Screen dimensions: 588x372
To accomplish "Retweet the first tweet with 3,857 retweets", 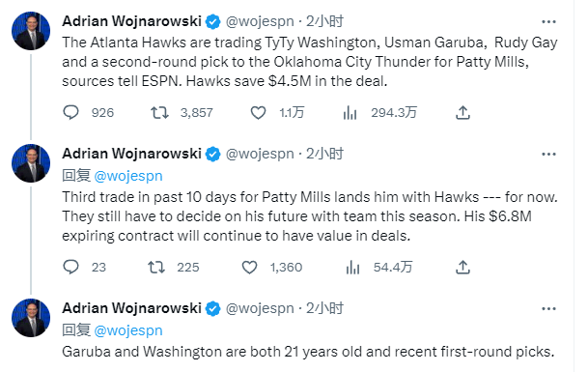I will [x=159, y=112].
